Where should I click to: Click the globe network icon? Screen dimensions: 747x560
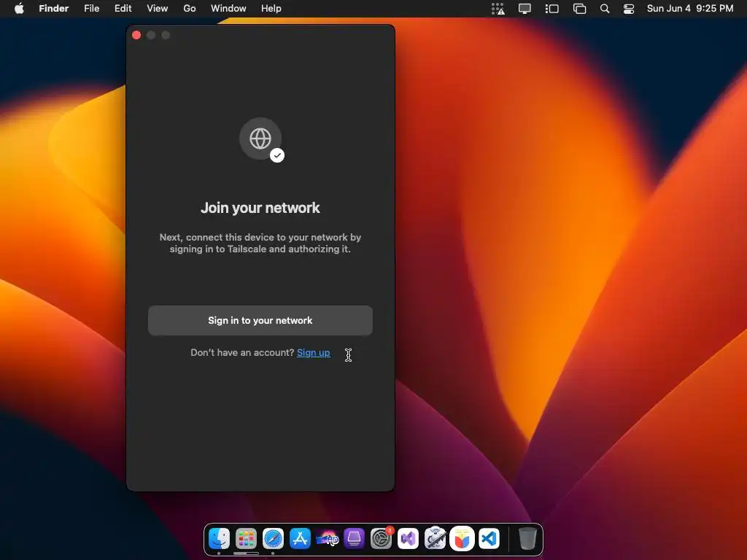(260, 139)
